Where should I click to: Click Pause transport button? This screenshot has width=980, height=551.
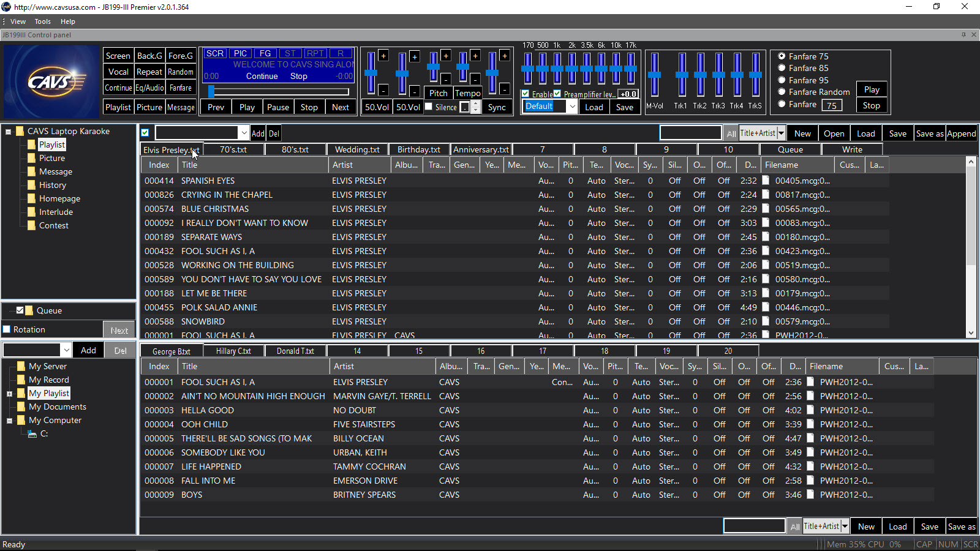tap(278, 107)
